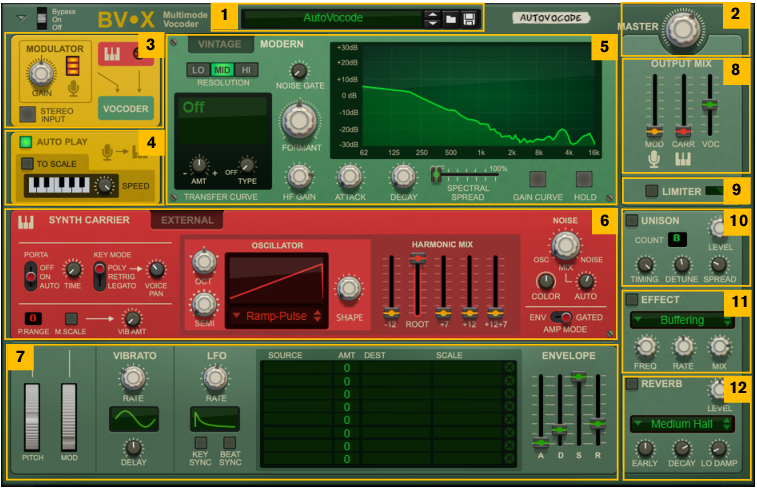The width and height of the screenshot is (757, 488).
Task: Click the HF Gain knob
Action: click(x=299, y=177)
